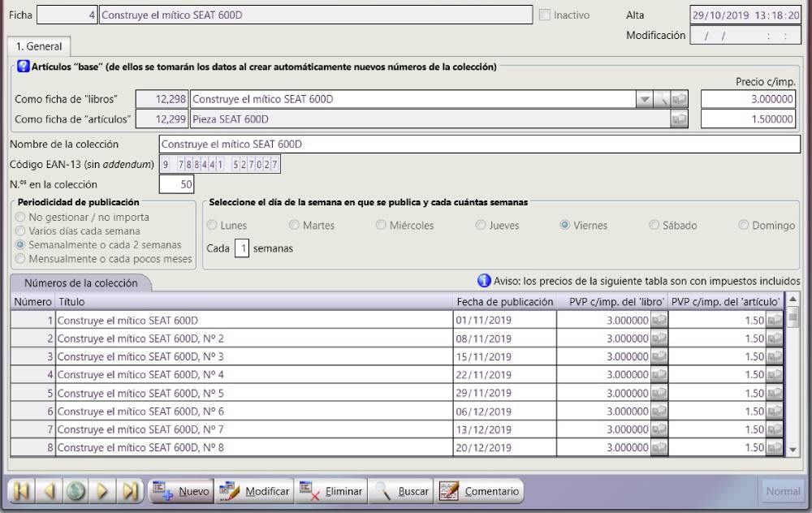Open the 'Números de la colección' tab
The width and height of the screenshot is (812, 513).
click(x=80, y=283)
